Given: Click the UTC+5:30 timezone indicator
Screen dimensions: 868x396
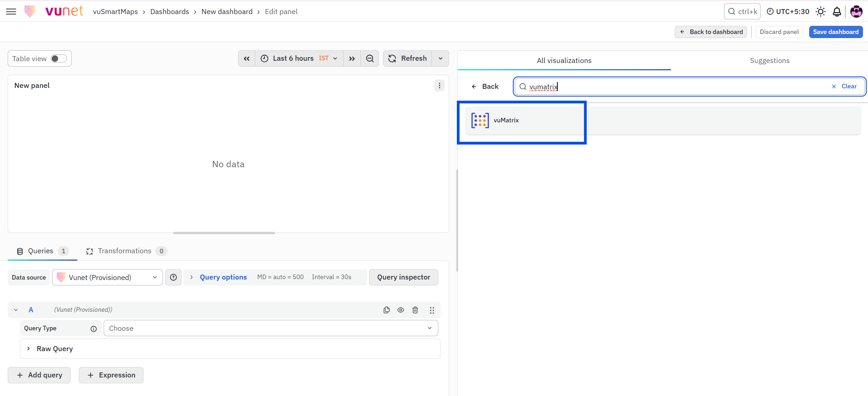Looking at the screenshot, I should (788, 12).
